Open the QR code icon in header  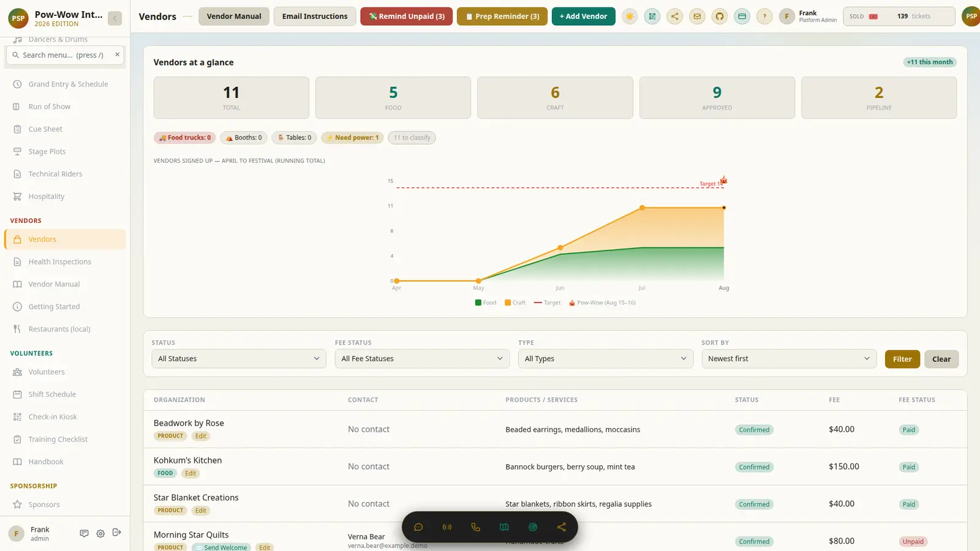coord(652,17)
